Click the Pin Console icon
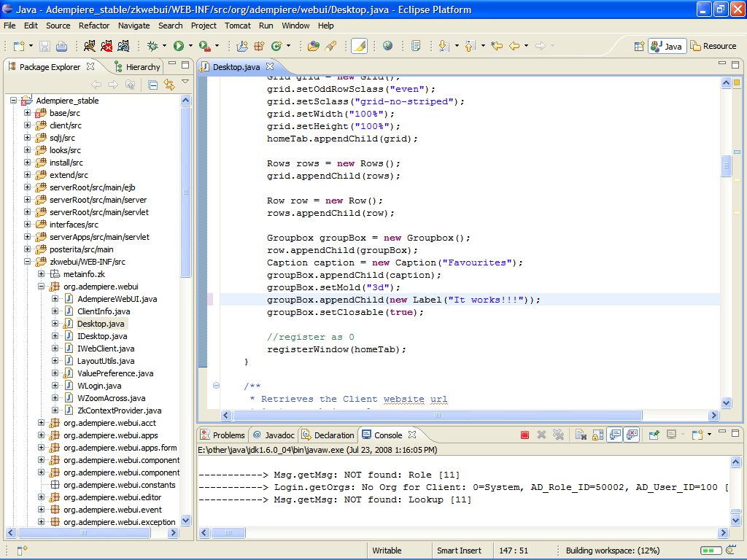747x560 pixels. (654, 435)
